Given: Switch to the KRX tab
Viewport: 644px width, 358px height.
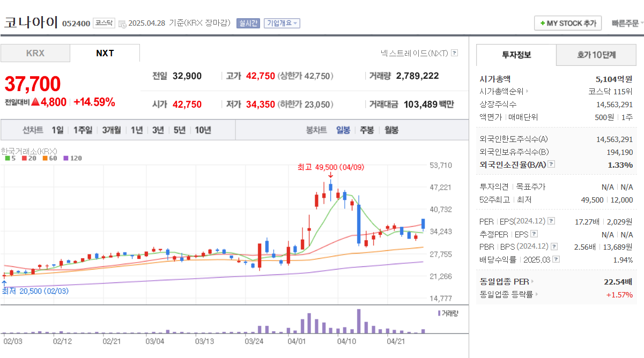Looking at the screenshot, I should (35, 53).
